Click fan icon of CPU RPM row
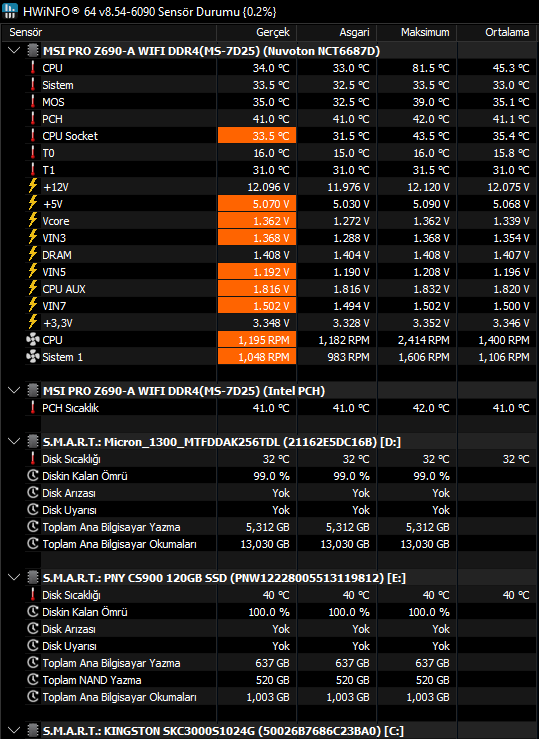 point(33,339)
